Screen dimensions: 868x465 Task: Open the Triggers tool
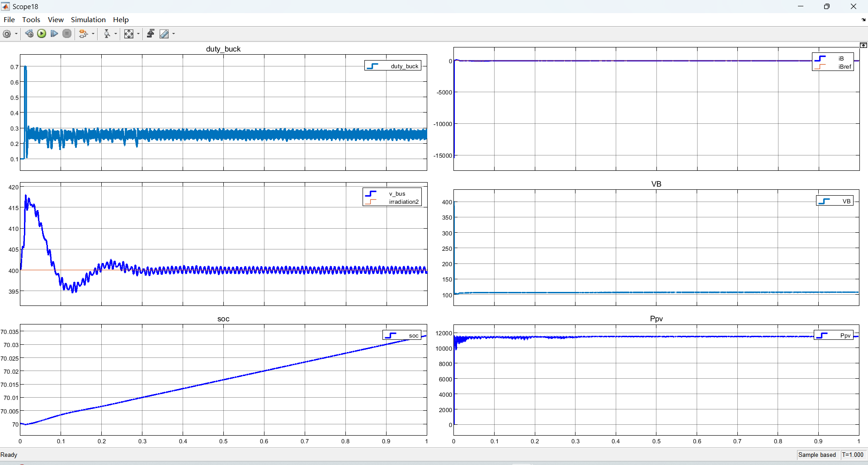151,34
